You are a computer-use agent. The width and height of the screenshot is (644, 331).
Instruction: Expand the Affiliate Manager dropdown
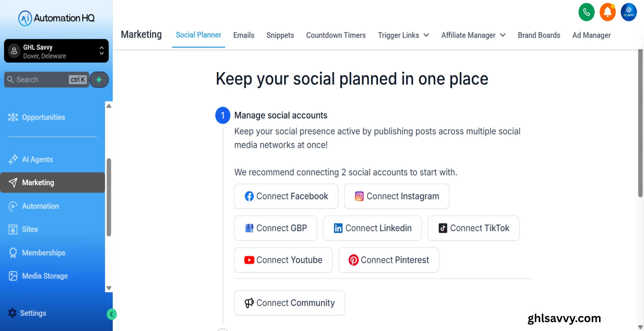pos(473,35)
